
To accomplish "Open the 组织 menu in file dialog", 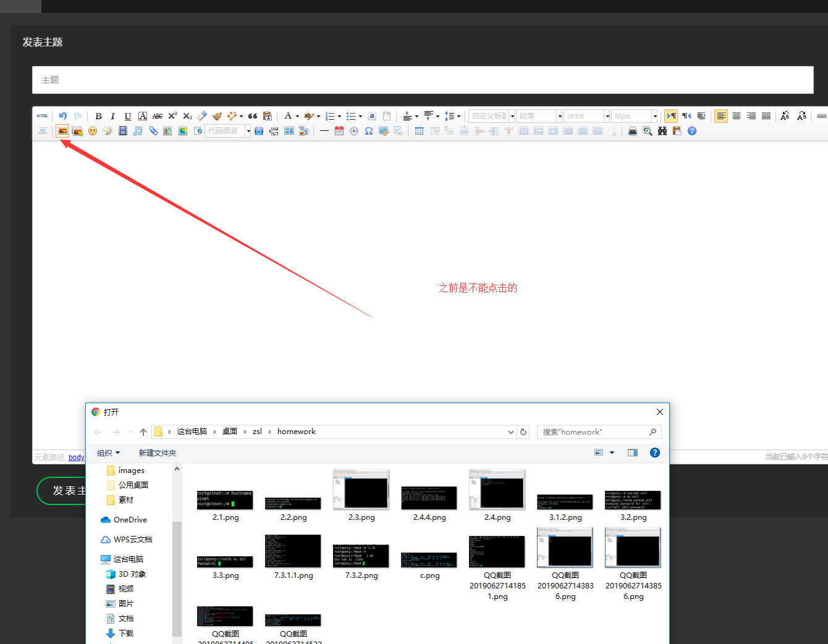I will [109, 453].
